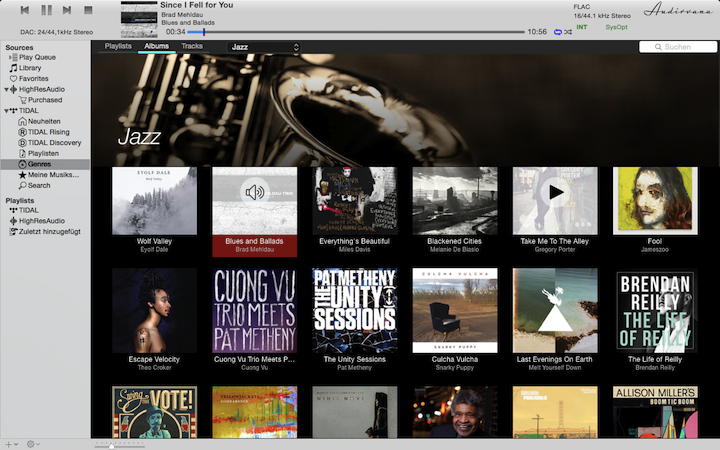The image size is (720, 450).
Task: Collapse the HighResAudio source tree
Action: point(6,89)
